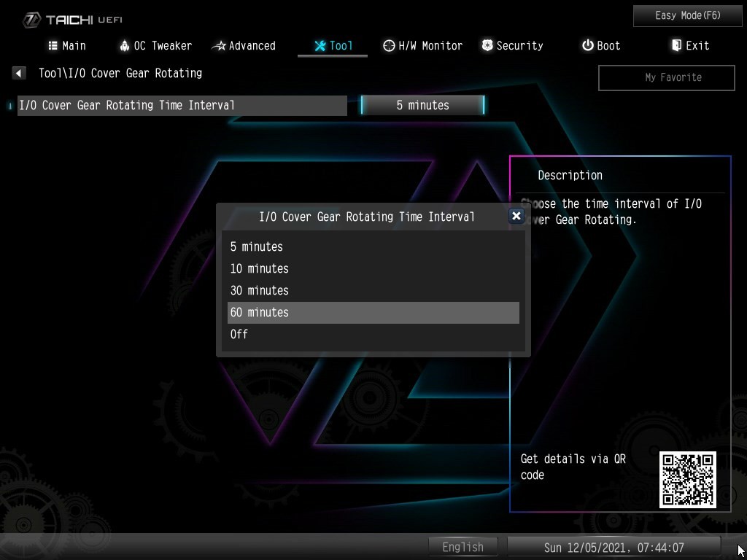747x560 pixels.
Task: Change the English language setting
Action: pyautogui.click(x=462, y=547)
